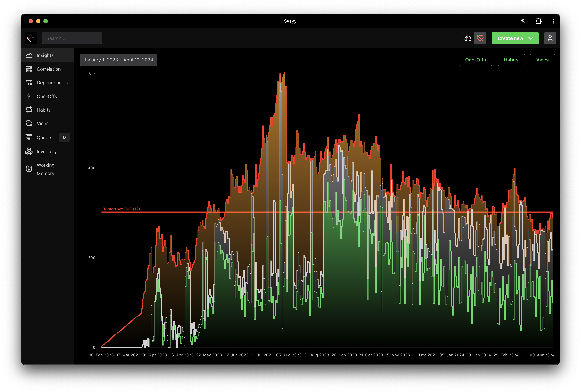The image size is (581, 392).
Task: Click the Svayy diamond logo icon
Action: tap(31, 38)
